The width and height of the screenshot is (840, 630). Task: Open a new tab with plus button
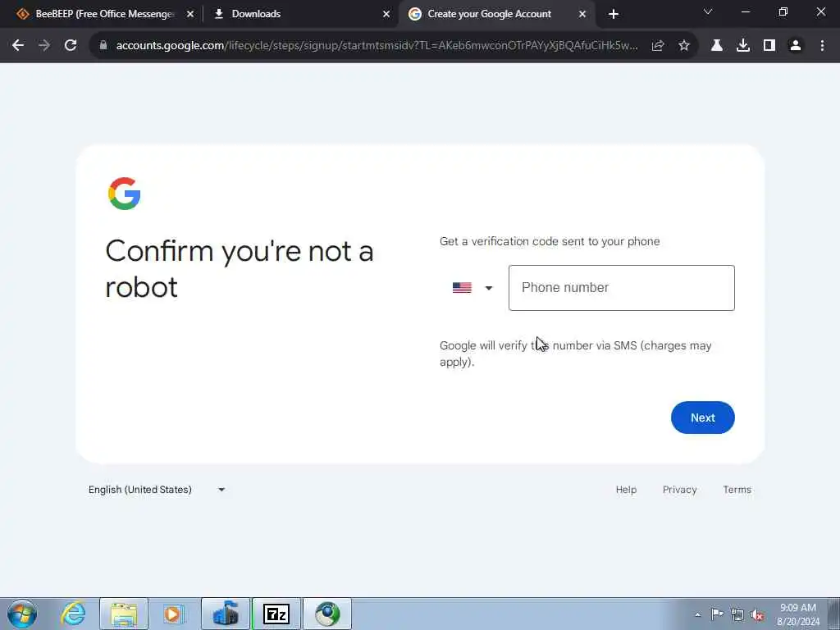614,14
